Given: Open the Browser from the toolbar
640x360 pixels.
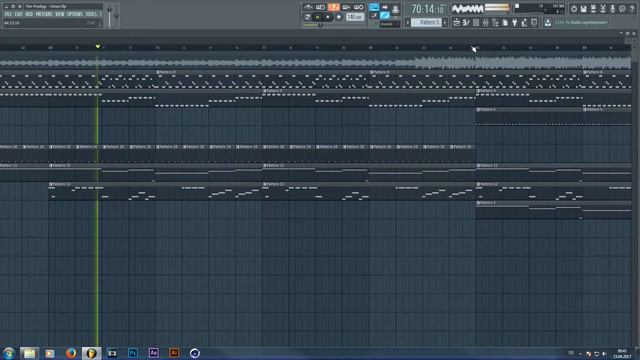Looking at the screenshot, I should click(496, 22).
